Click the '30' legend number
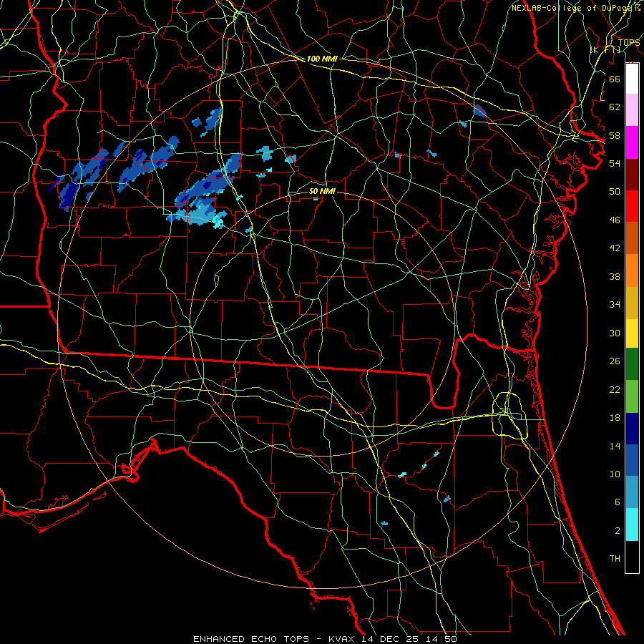Viewport: 644px width, 644px height. coord(615,333)
